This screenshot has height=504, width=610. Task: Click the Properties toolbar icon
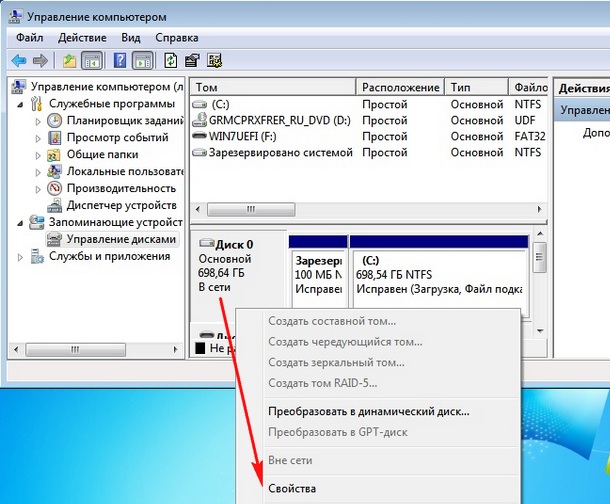pyautogui.click(x=192, y=61)
